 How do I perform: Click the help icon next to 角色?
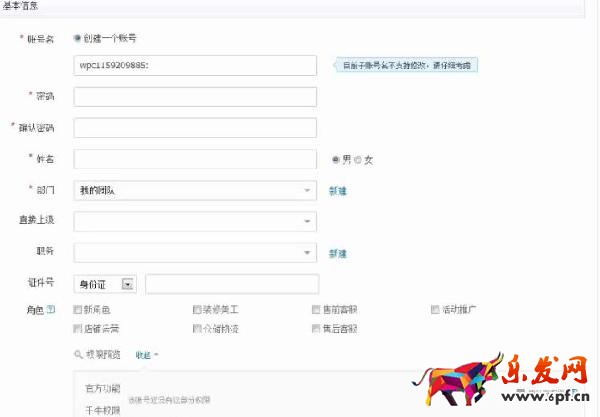(x=51, y=309)
